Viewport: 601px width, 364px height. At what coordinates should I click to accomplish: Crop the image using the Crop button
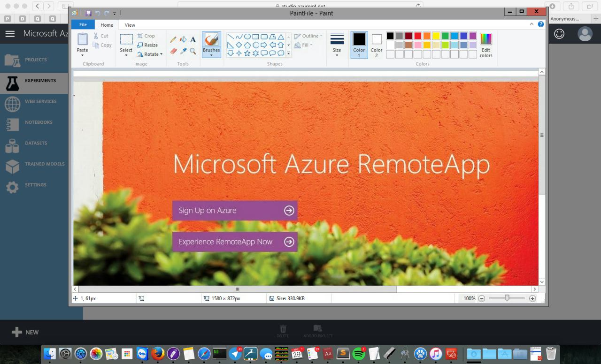[x=146, y=36]
